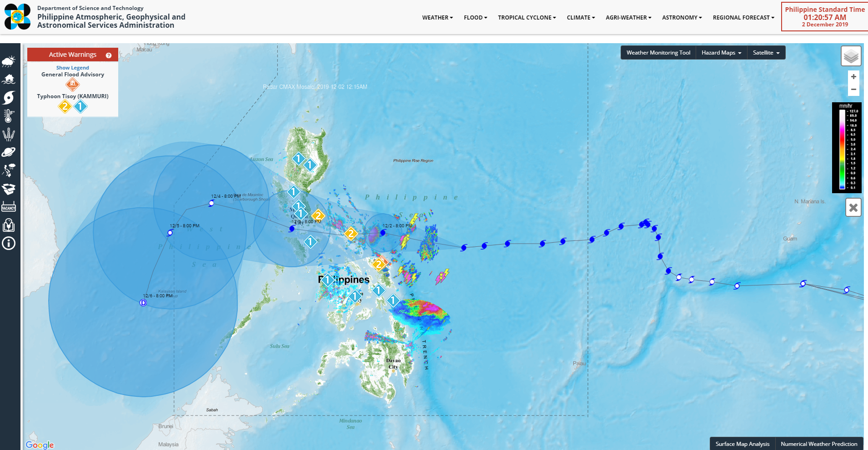Toggle the General Flood Advisory orange marker
The width and height of the screenshot is (868, 450).
(x=73, y=84)
